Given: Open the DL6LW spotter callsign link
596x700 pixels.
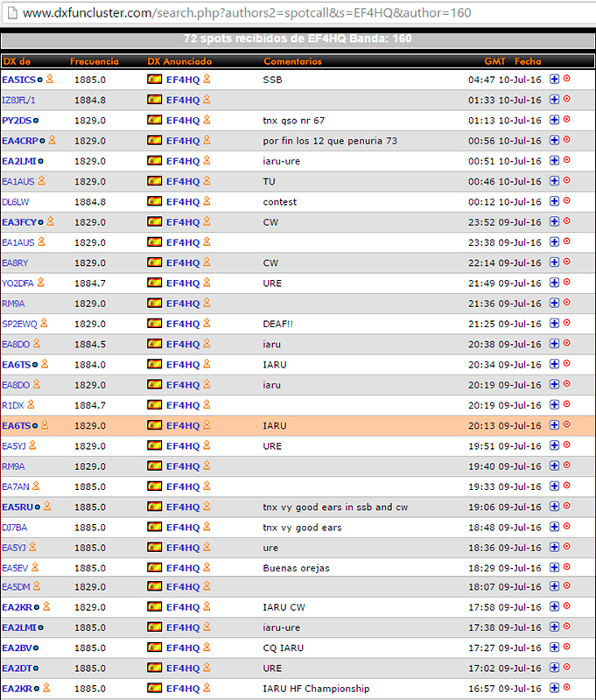Looking at the screenshot, I should point(15,202).
